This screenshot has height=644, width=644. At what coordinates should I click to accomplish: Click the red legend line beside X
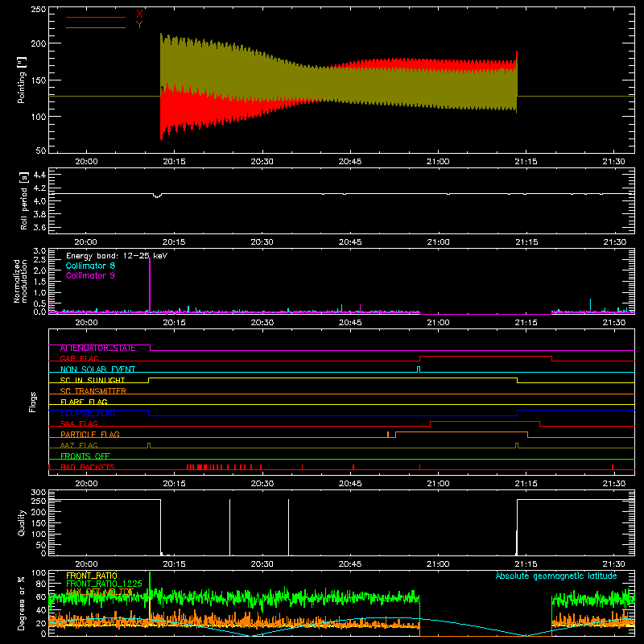coord(96,17)
